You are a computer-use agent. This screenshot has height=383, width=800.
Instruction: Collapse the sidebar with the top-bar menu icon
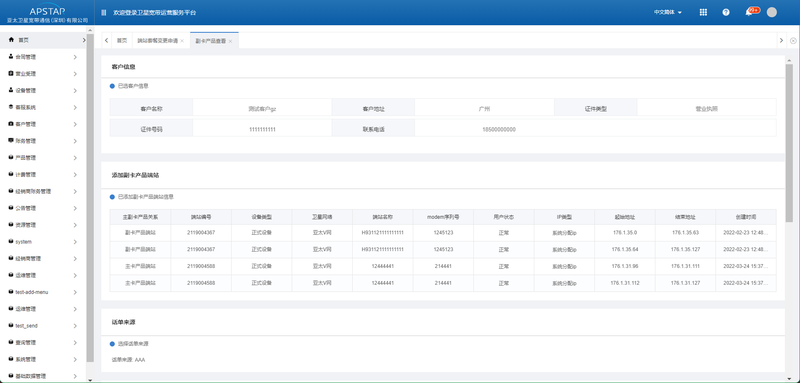(x=104, y=13)
